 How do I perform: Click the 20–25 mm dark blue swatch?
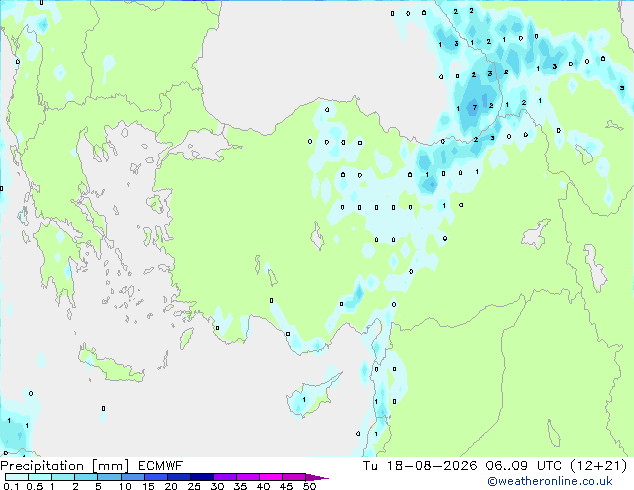179,477
